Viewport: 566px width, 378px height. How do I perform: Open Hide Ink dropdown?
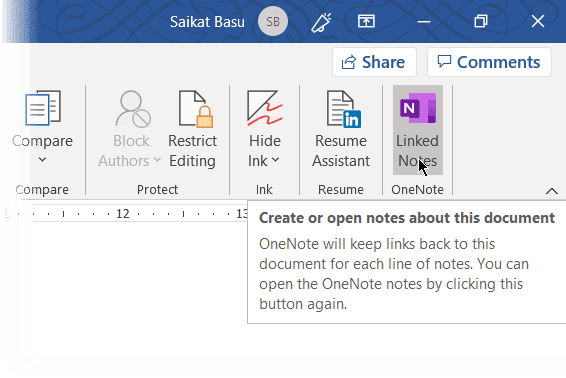[x=264, y=130]
